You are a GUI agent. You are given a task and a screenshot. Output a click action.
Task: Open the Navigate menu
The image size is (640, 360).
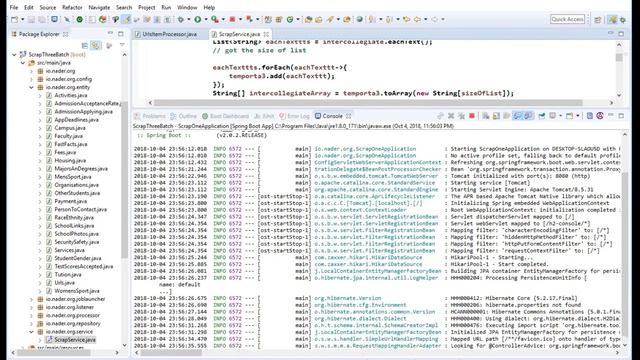click(x=99, y=7)
